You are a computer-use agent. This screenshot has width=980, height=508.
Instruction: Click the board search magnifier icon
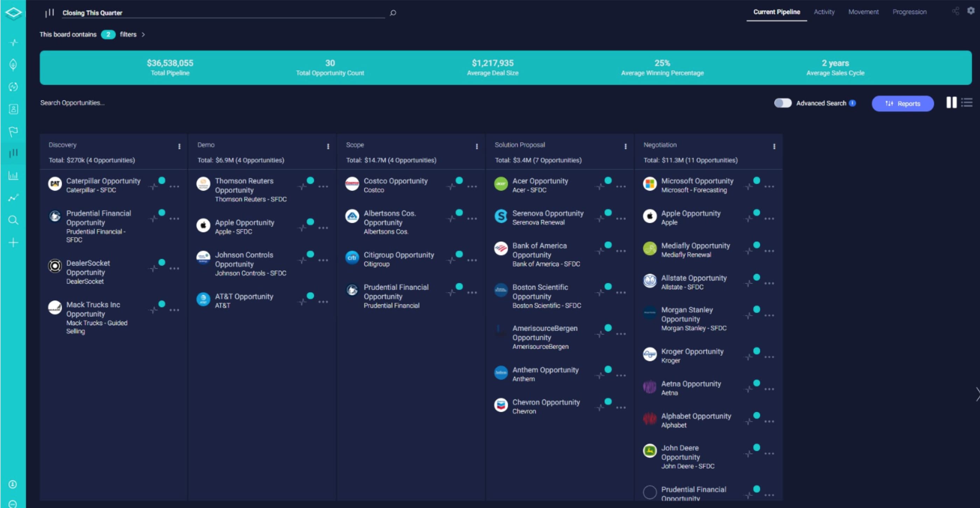[x=393, y=13]
